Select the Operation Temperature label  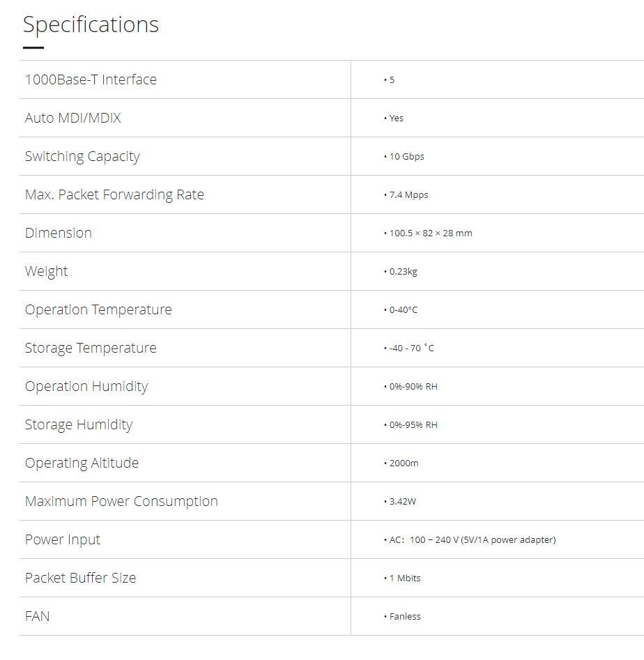point(98,309)
